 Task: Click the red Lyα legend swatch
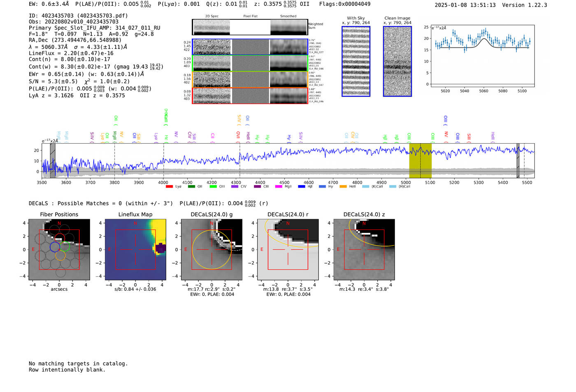(x=169, y=187)
